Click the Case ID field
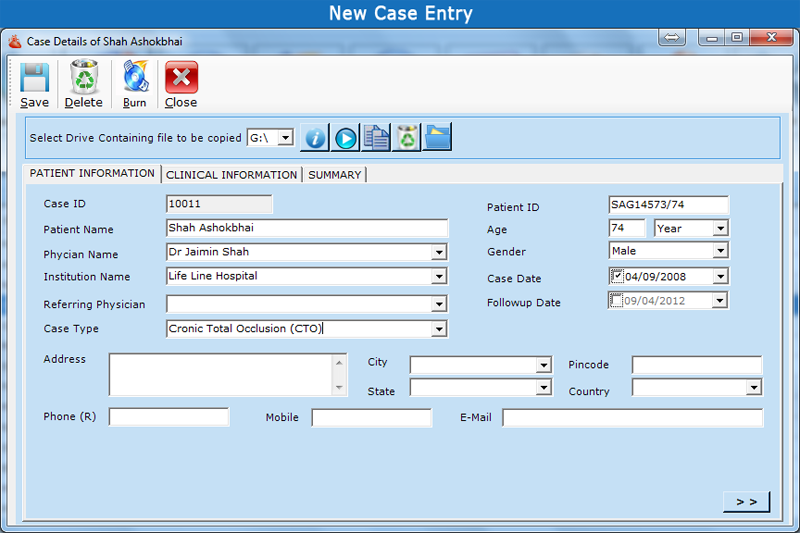This screenshot has width=800, height=533. click(219, 204)
